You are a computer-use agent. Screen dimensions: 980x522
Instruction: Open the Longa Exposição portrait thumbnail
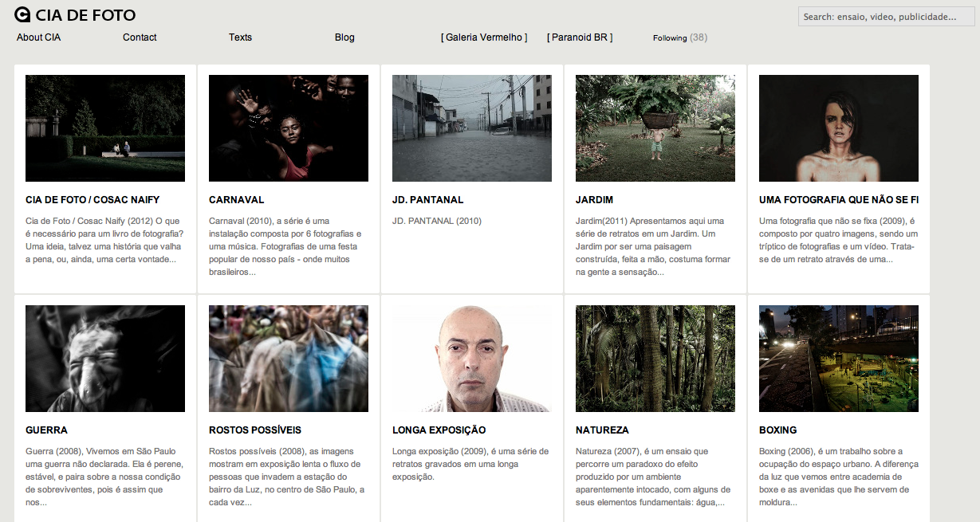[x=472, y=359]
